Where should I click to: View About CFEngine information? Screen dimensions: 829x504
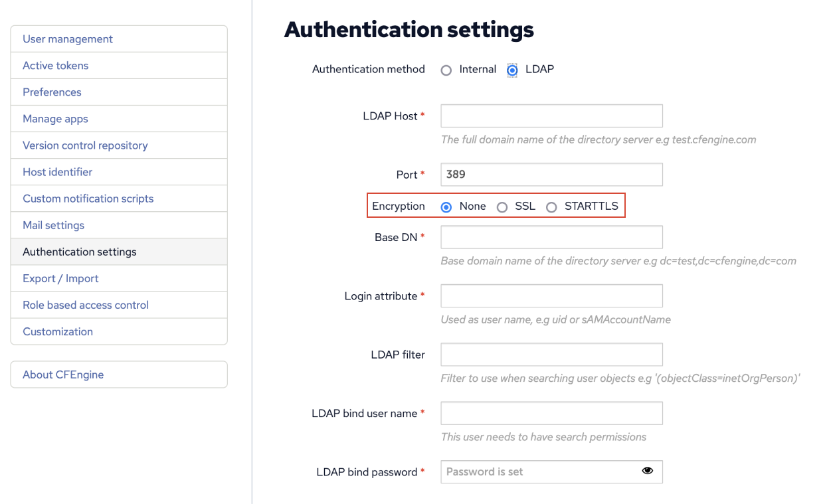point(63,375)
